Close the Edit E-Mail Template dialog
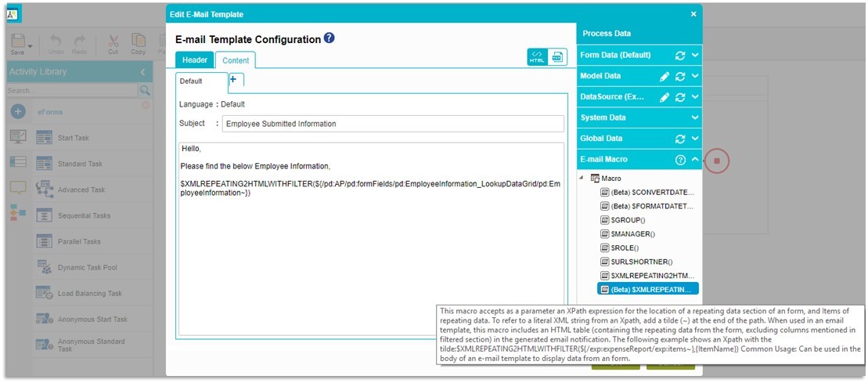The image size is (868, 383). click(693, 14)
